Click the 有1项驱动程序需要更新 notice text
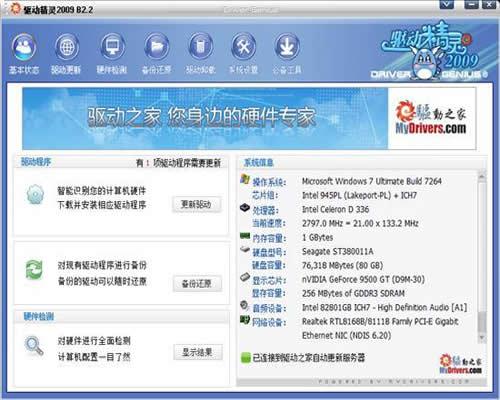 (178, 163)
